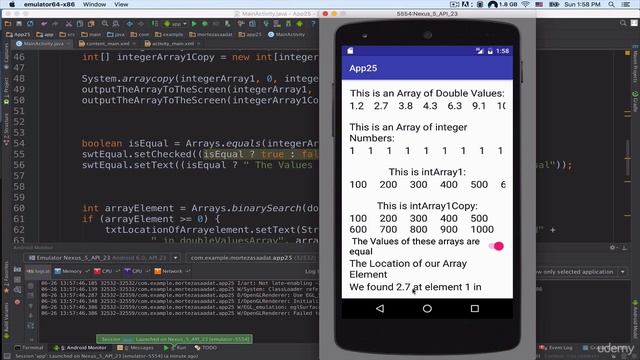
Task: Click the green Run app play button
Action: click(194, 24)
